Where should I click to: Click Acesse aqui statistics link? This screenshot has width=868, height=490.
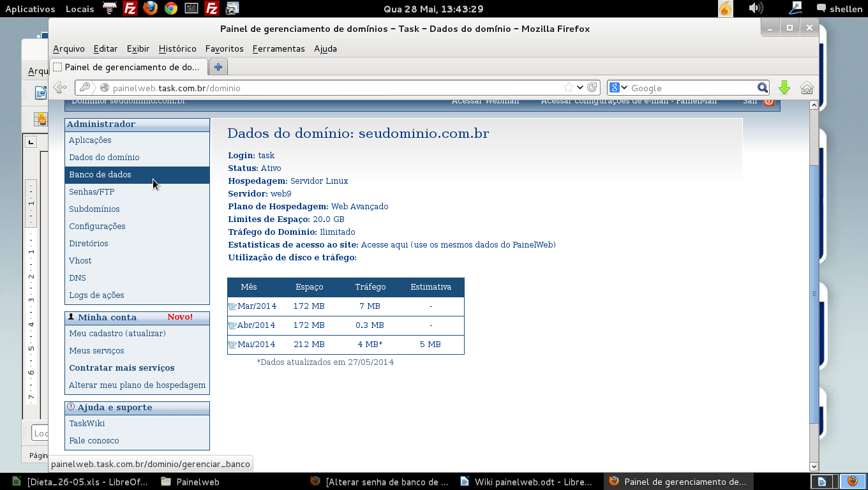point(383,245)
